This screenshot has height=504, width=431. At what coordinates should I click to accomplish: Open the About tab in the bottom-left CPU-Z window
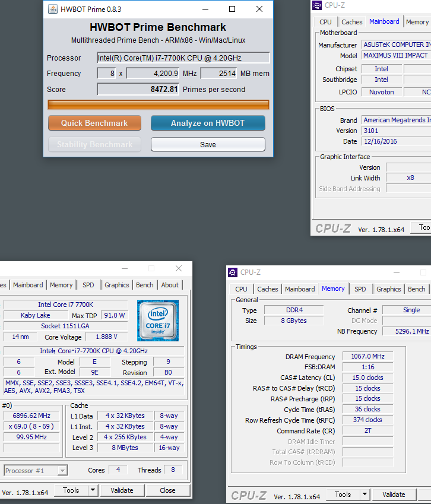pos(170,285)
